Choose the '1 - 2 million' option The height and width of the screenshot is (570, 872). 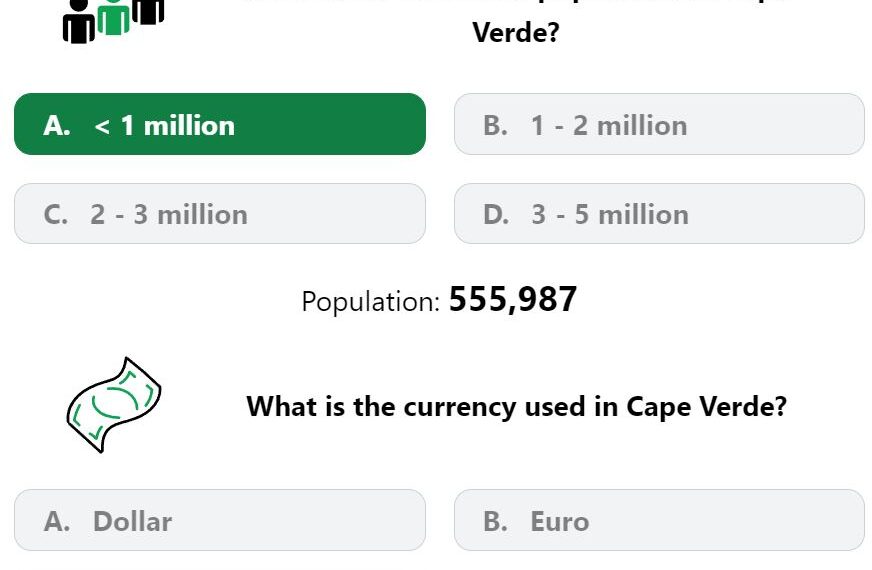click(x=659, y=124)
